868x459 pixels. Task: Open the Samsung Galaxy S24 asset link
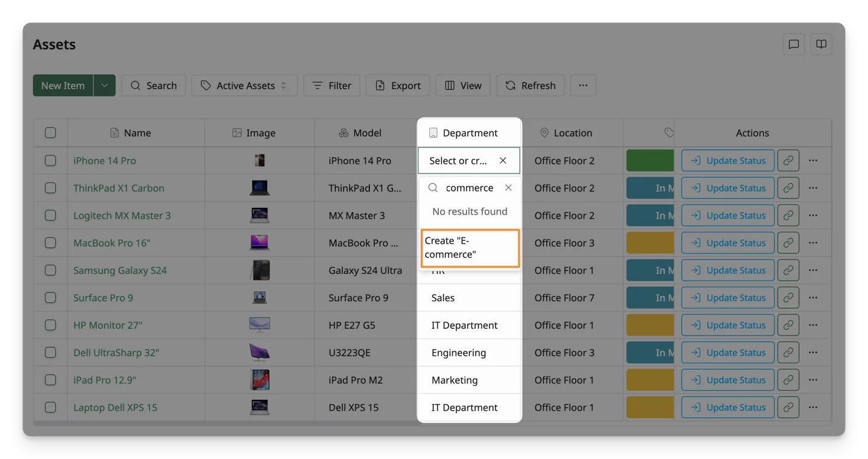pyautogui.click(x=120, y=270)
